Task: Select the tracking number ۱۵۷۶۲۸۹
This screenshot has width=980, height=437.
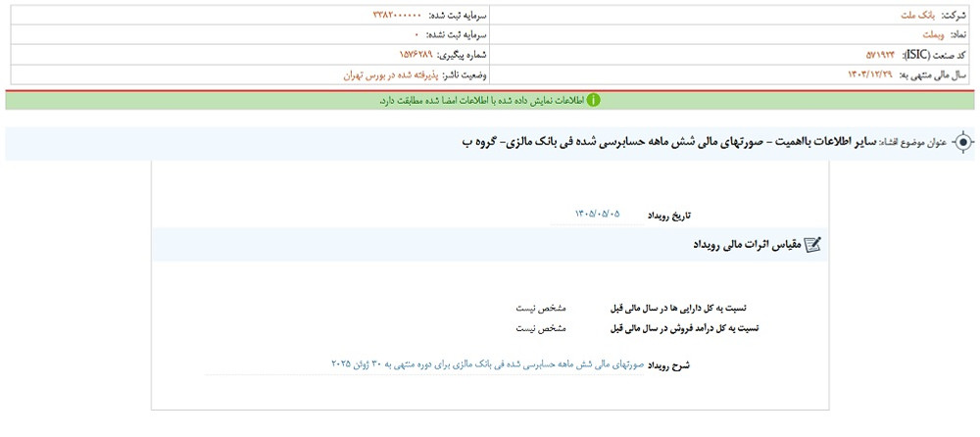Action: 418,56
